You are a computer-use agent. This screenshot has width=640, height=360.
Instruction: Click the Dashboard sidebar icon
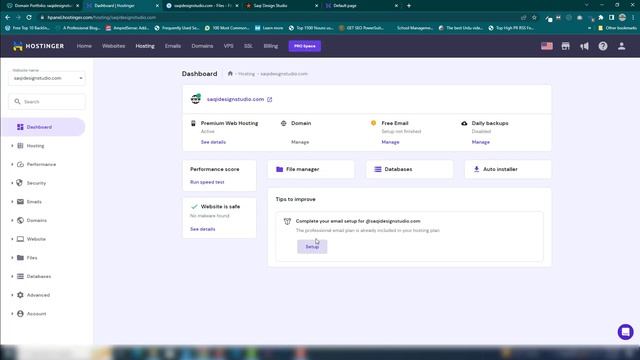pos(20,127)
